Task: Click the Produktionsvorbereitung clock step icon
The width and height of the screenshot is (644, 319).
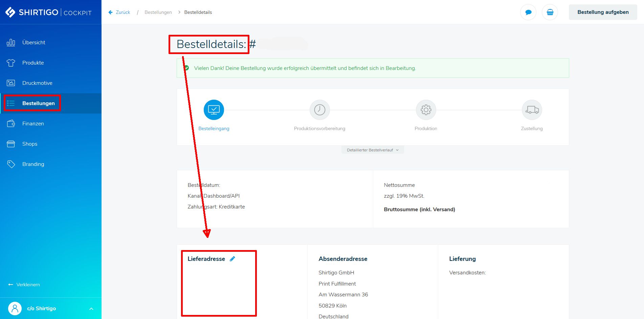Action: [319, 110]
